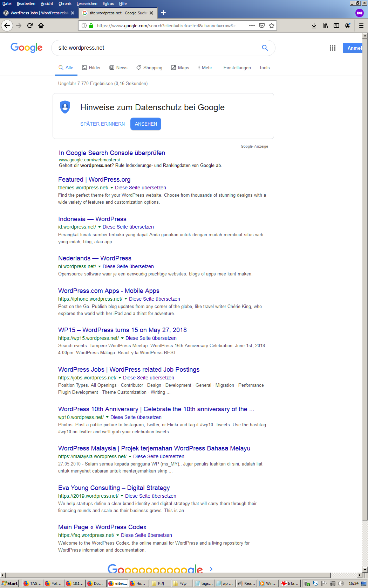Click the vertical scrollbar down arrow

pyautogui.click(x=365, y=570)
